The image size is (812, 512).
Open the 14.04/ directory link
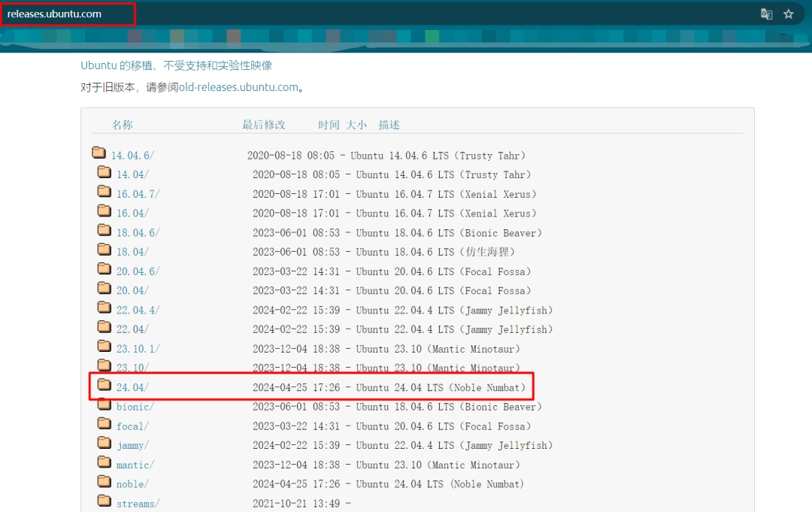[x=132, y=174]
